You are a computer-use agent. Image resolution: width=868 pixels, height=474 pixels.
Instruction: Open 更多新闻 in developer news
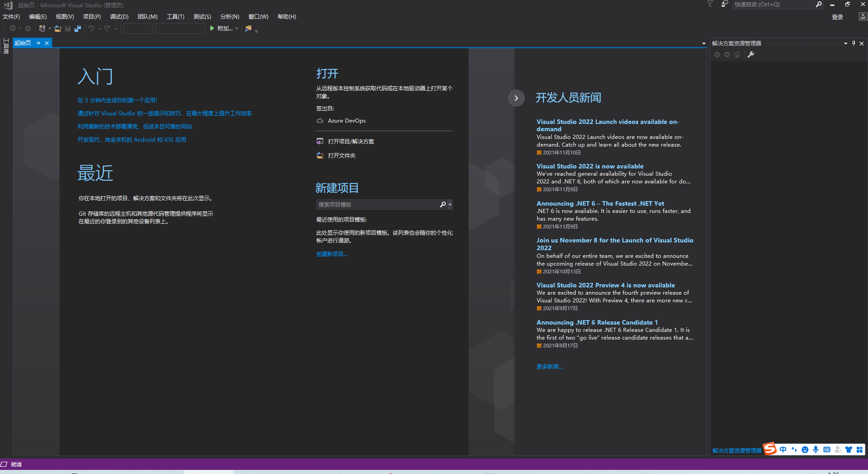coord(549,366)
